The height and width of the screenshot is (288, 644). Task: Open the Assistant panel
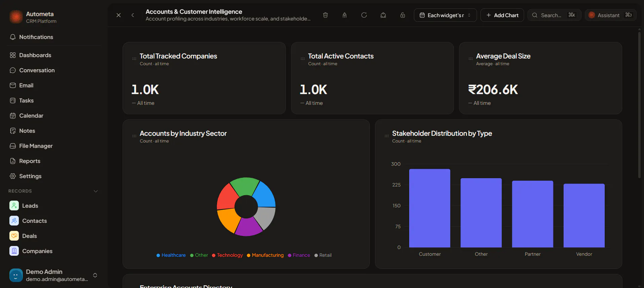click(610, 15)
